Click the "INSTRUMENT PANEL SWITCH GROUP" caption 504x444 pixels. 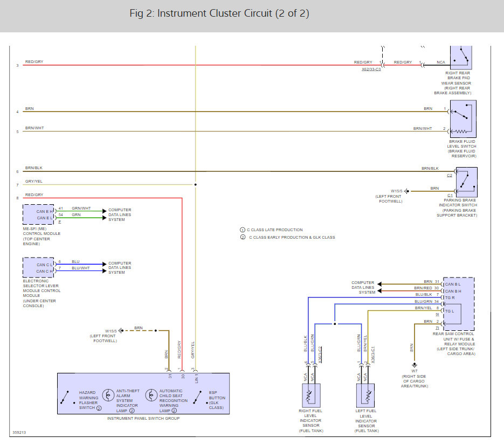[x=143, y=418]
